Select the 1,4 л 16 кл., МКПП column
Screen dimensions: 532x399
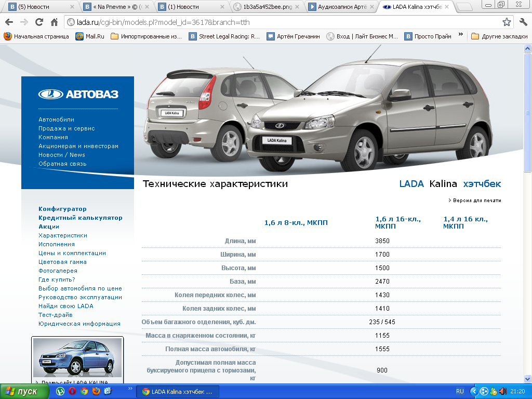coord(465,222)
